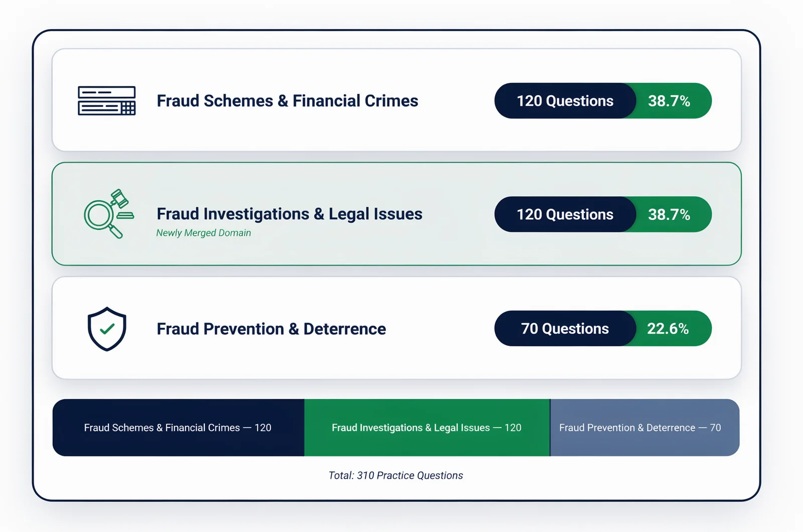The height and width of the screenshot is (532, 803).
Task: Select the Fraud Prevention & Deterrence title
Action: tap(271, 329)
